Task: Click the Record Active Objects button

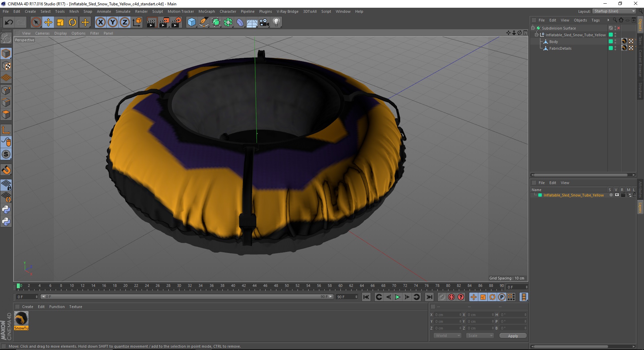Action: tap(442, 297)
